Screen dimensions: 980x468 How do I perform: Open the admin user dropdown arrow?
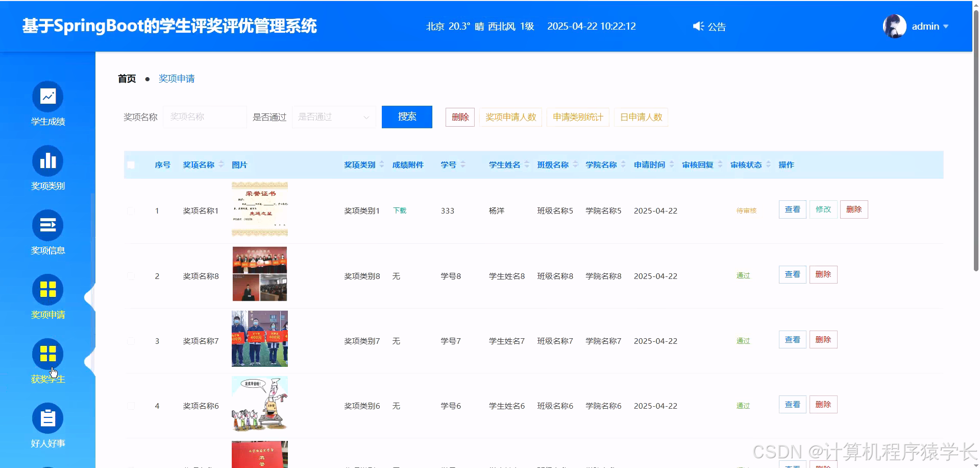(x=945, y=27)
